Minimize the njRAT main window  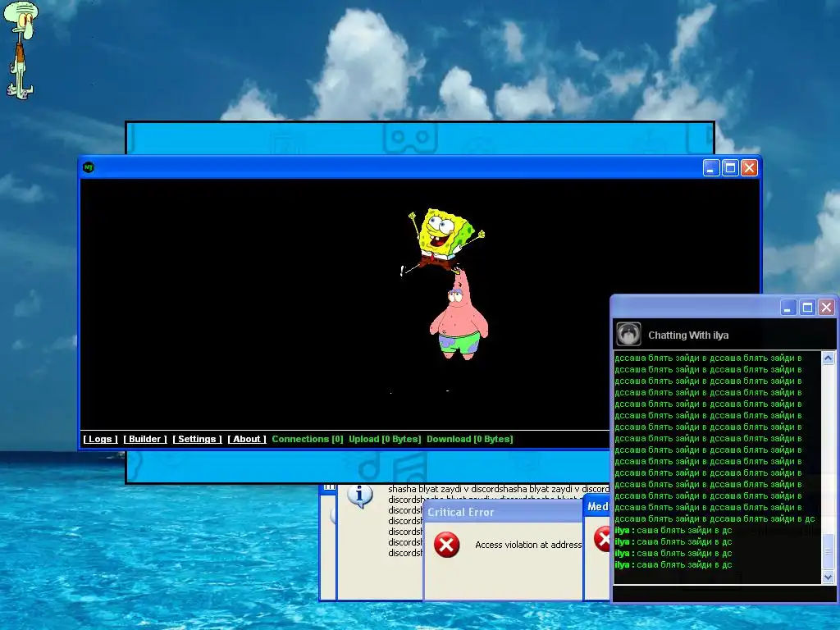point(711,168)
